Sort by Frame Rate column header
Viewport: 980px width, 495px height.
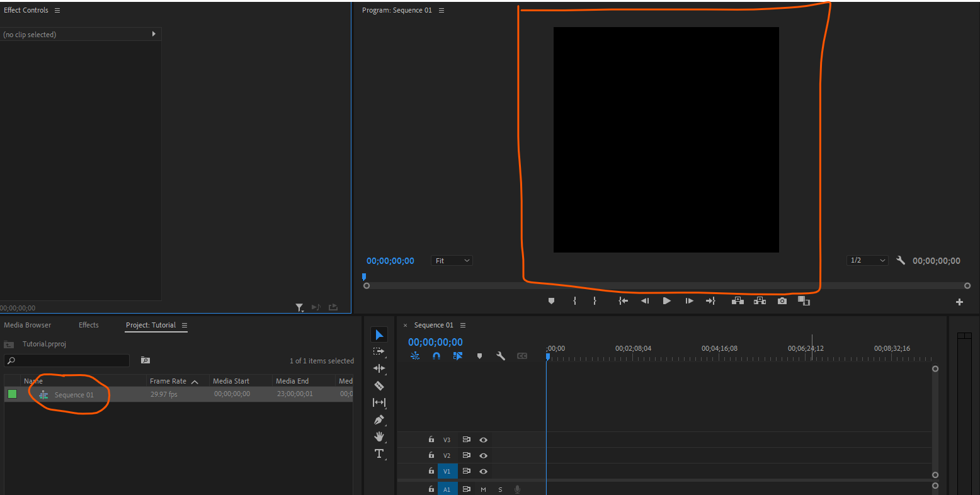tap(168, 381)
